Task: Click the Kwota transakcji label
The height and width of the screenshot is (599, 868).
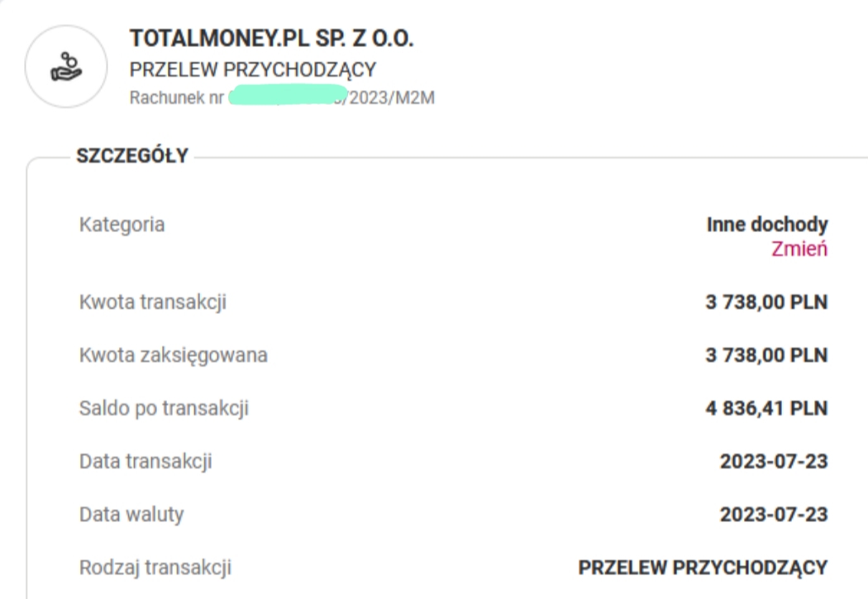Action: point(153,303)
